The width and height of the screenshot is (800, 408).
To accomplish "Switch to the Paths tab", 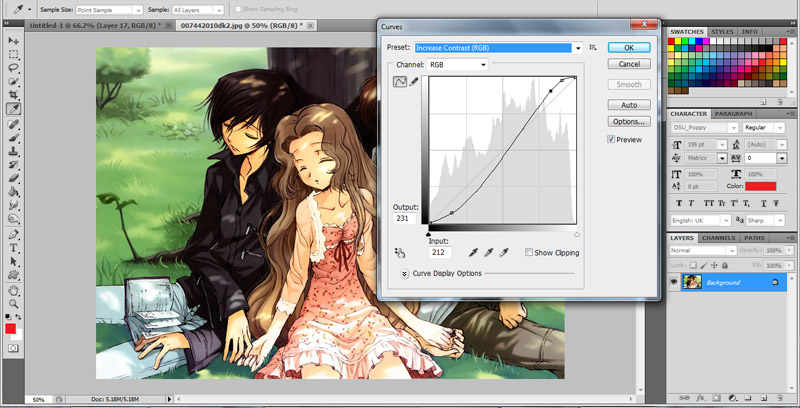I will 754,238.
